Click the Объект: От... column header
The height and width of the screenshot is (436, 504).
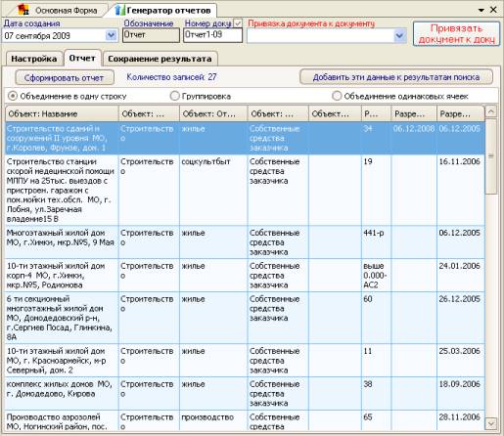213,113
